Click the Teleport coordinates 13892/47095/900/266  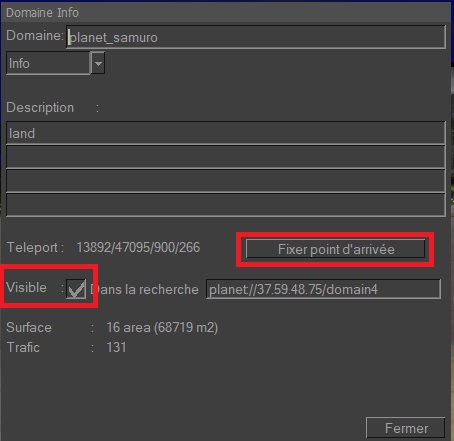pos(138,247)
